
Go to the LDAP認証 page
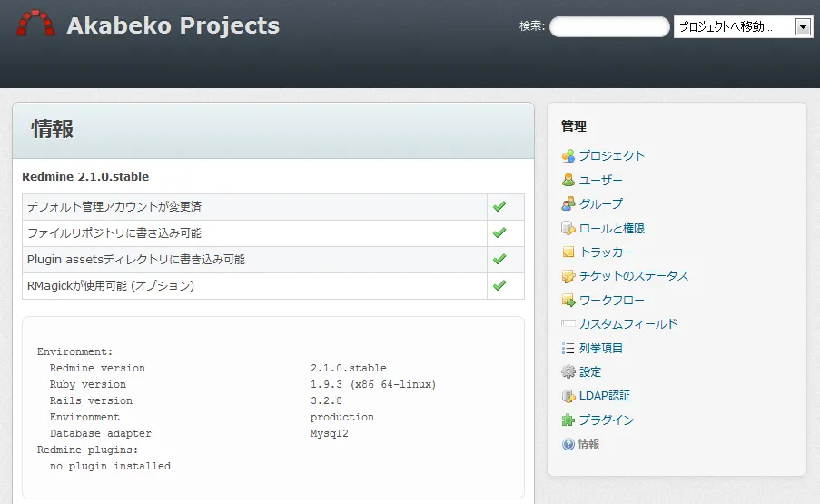point(605,396)
